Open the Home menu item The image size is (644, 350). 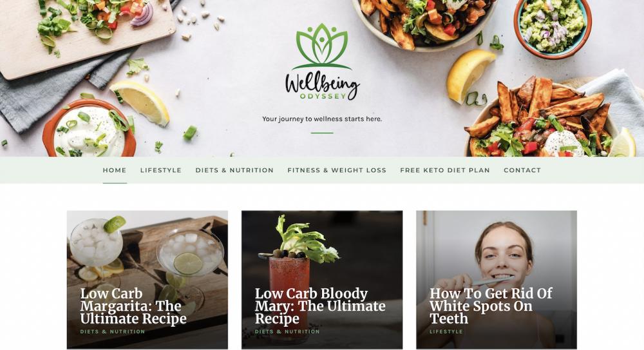(x=115, y=170)
